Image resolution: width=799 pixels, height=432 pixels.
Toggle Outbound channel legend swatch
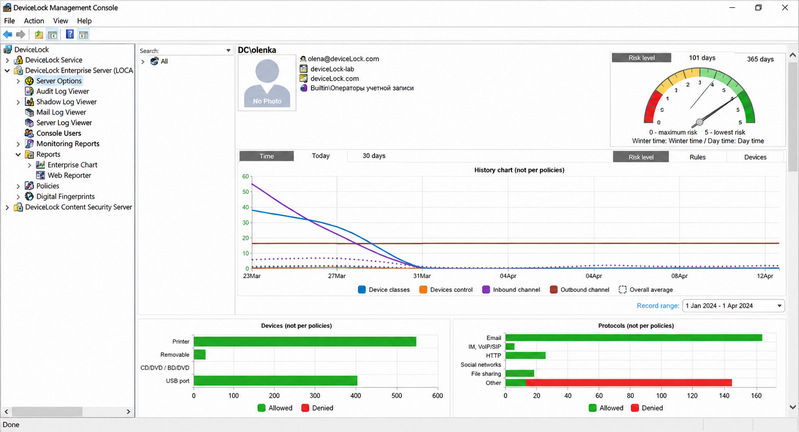coord(553,289)
